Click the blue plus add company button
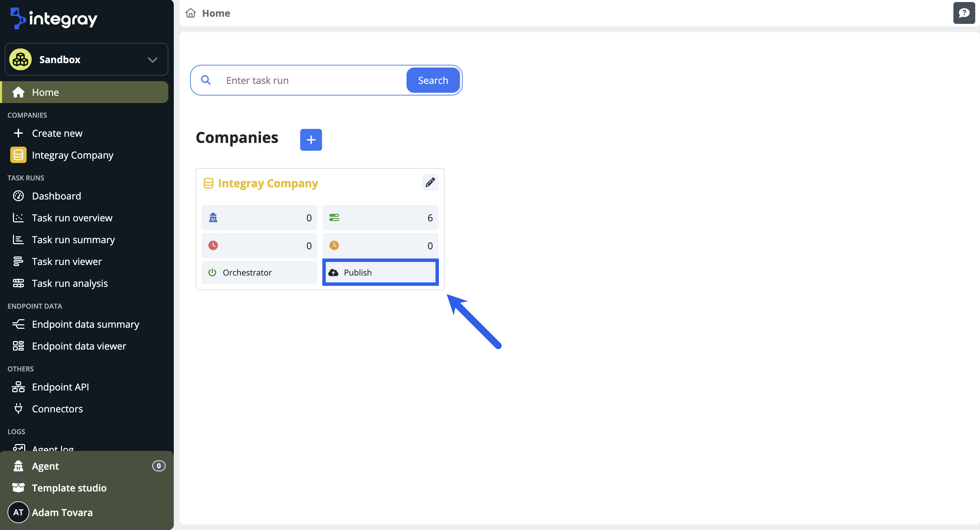The image size is (980, 530). coord(311,140)
